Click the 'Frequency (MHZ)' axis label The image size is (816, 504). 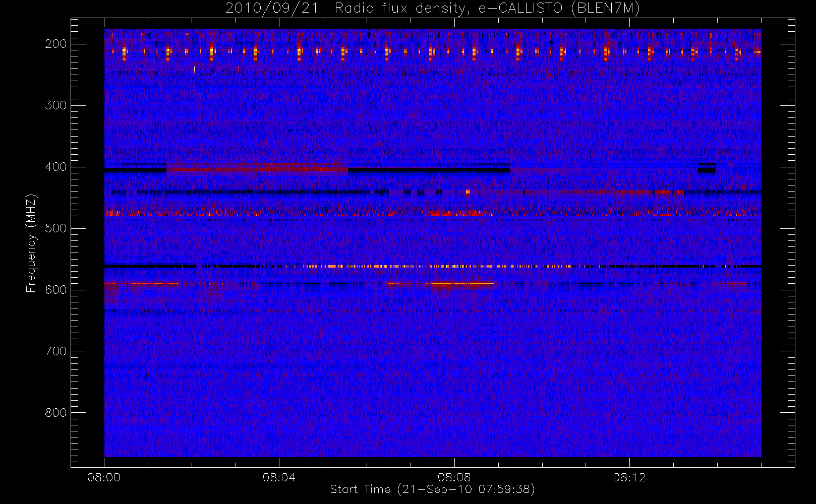[31, 243]
